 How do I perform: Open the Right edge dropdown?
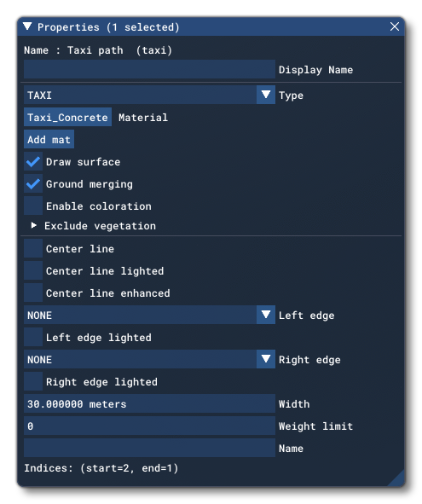(x=149, y=359)
